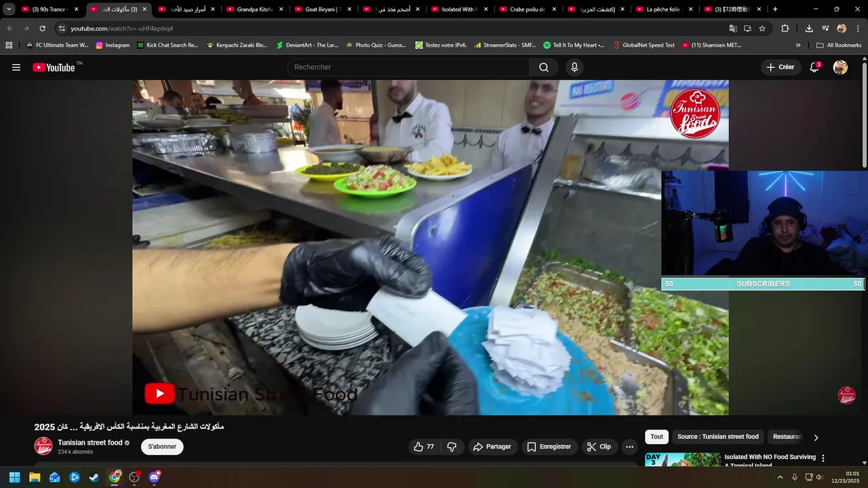Open a new browser tab
This screenshot has width=868, height=488.
[775, 9]
